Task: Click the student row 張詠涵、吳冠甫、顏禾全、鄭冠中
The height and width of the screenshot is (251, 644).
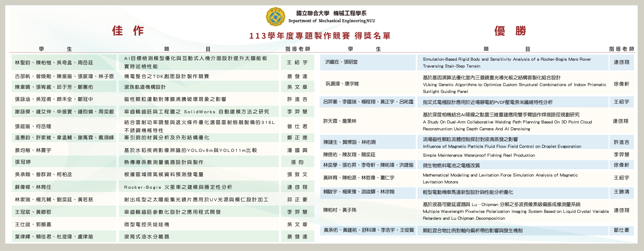Action: tap(64, 99)
